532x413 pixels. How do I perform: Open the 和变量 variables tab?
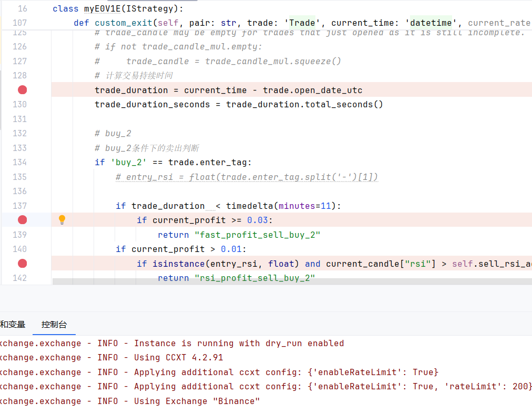13,325
